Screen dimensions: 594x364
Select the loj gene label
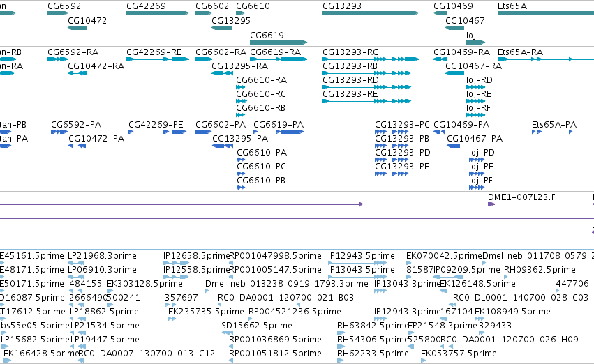pos(471,35)
